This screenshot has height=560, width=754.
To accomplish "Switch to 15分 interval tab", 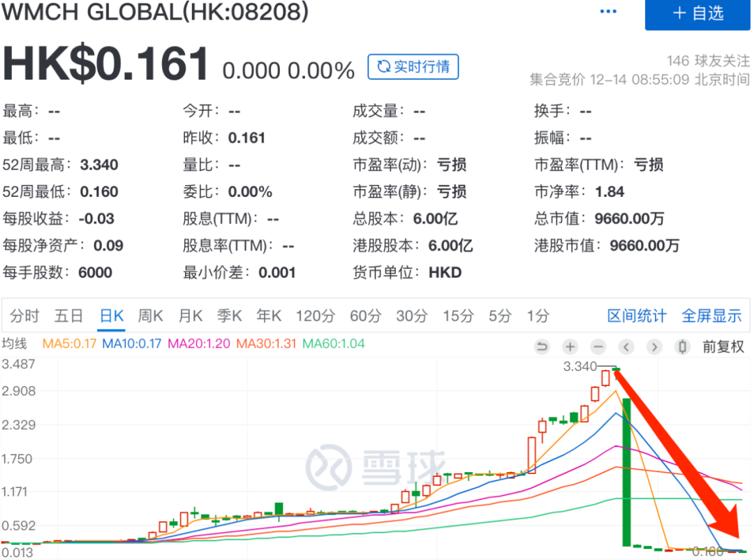I will (x=458, y=316).
